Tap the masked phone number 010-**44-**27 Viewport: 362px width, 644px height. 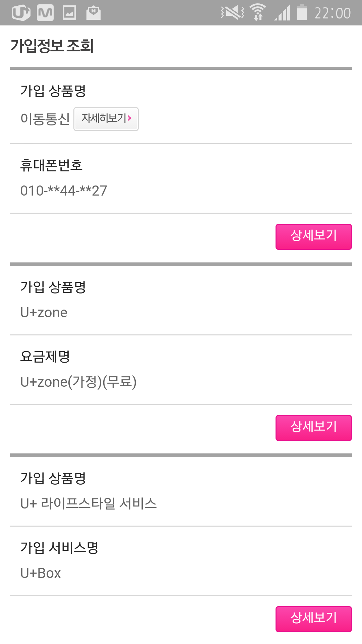point(64,191)
